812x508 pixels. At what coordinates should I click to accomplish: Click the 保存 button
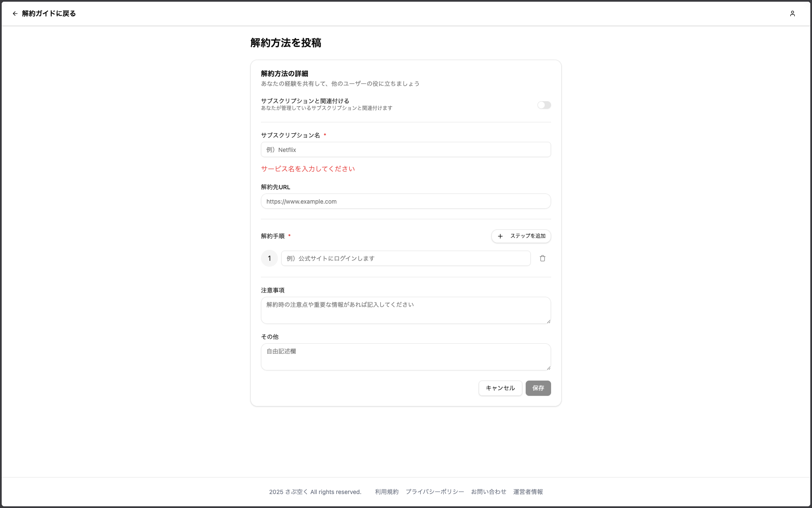[538, 388]
